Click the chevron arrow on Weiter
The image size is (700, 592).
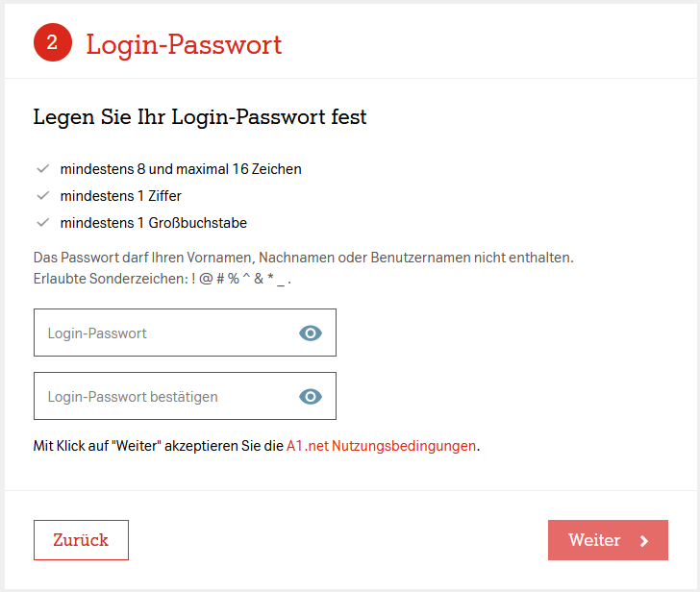tap(644, 541)
